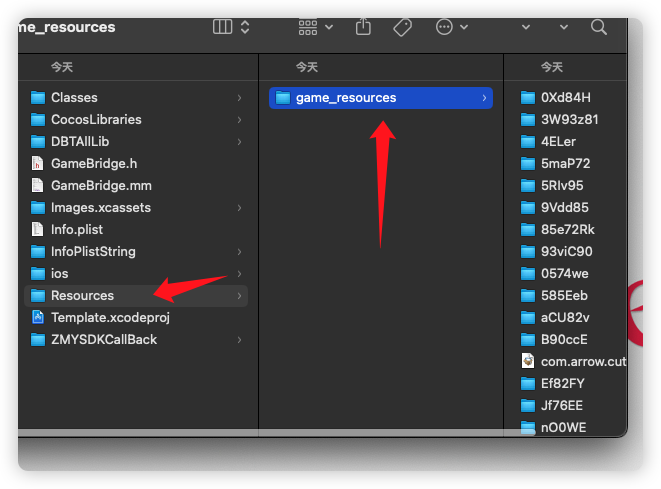Open the Tags toolbar icon
Viewport: 661px width, 489px height.
pos(403,27)
